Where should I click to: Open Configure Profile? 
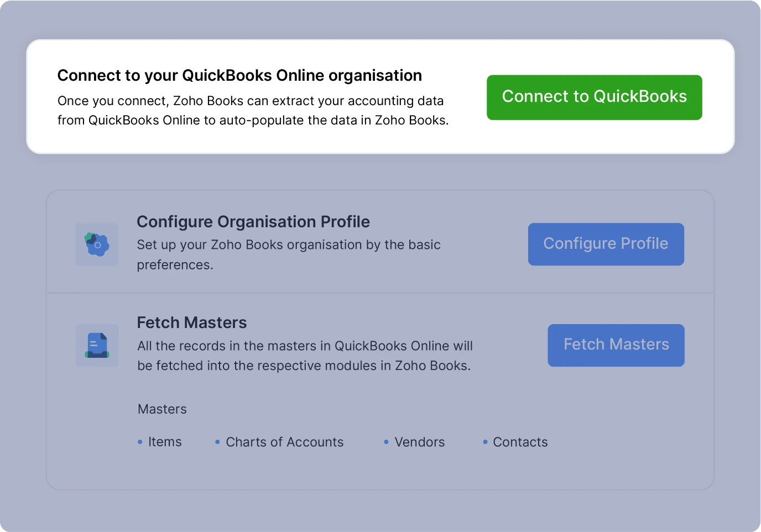[606, 244]
